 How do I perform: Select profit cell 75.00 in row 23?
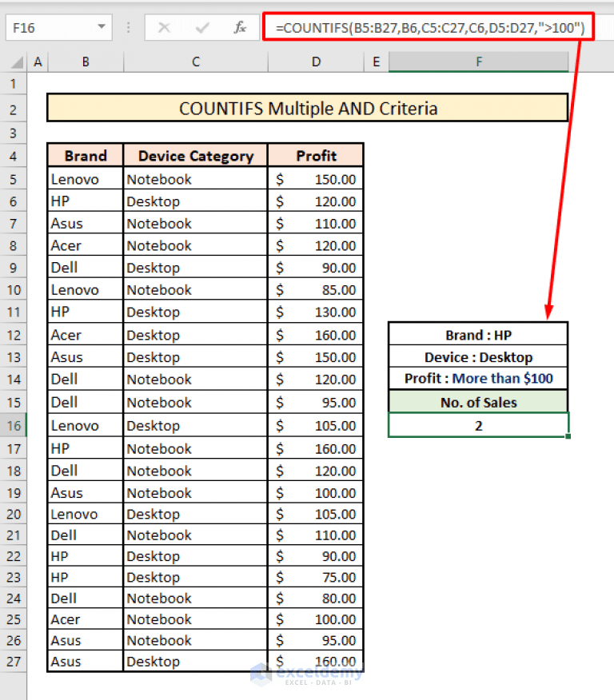[316, 577]
